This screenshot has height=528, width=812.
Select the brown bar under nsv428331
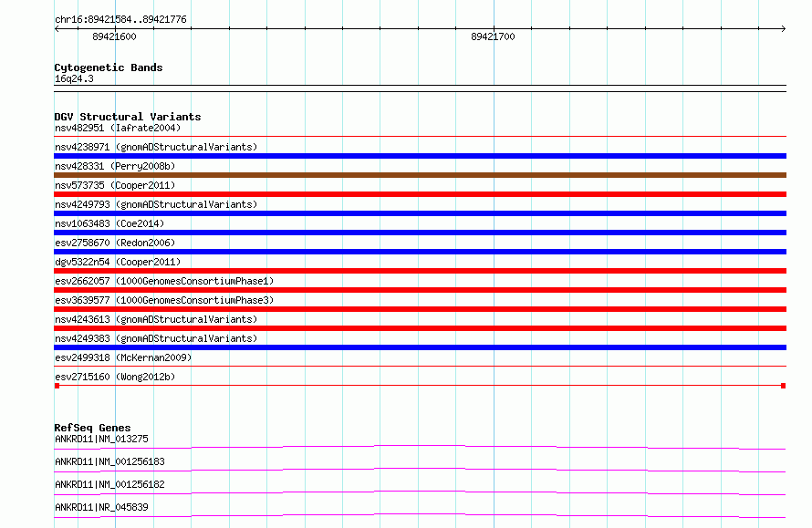420,175
